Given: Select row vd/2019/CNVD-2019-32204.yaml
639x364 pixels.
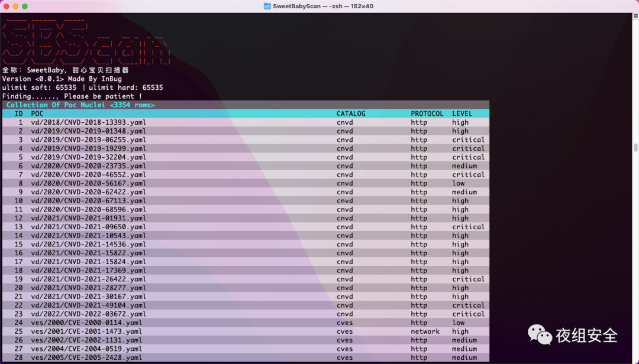Looking at the screenshot, I should point(246,157).
